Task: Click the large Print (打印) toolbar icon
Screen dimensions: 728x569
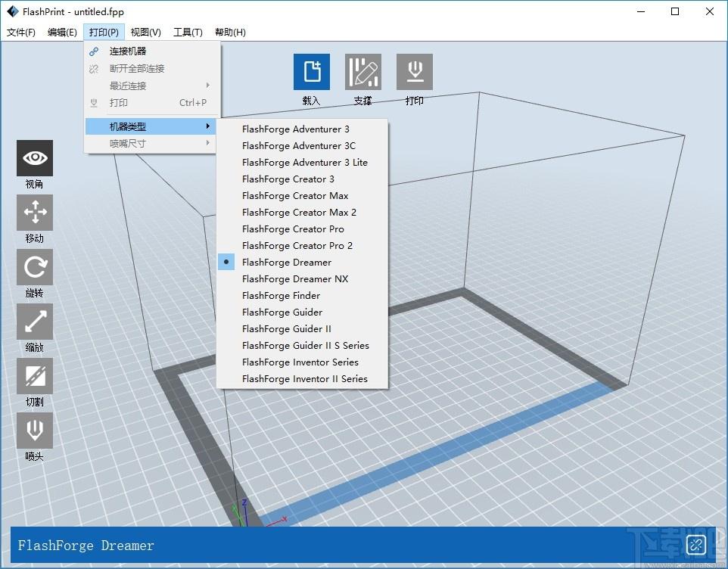Action: (x=415, y=71)
